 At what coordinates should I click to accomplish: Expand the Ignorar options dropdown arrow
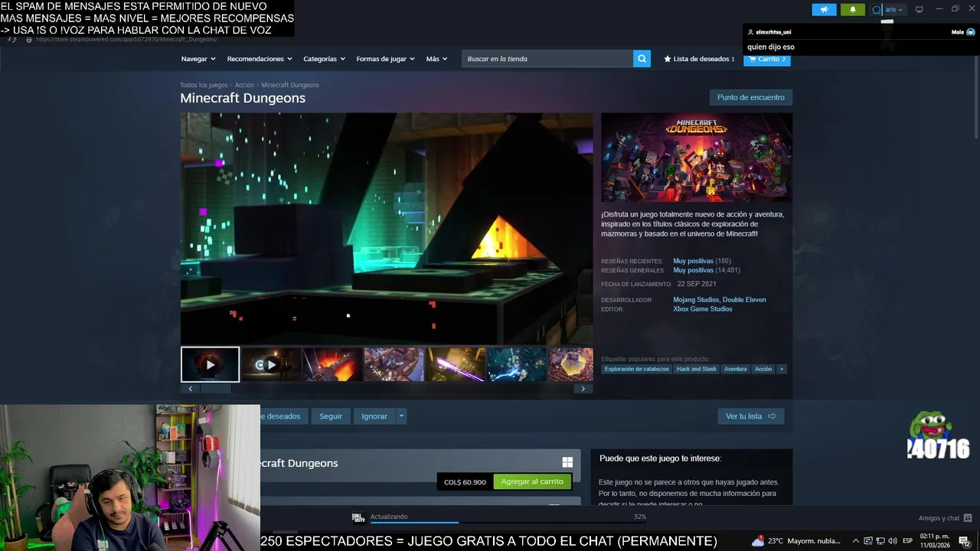click(x=401, y=416)
